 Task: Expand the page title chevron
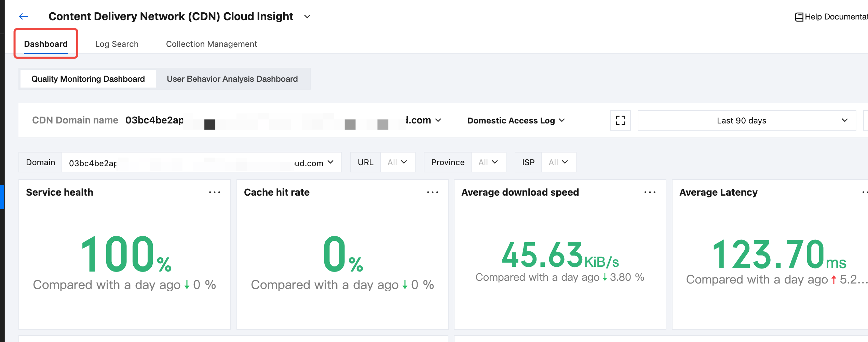click(307, 17)
